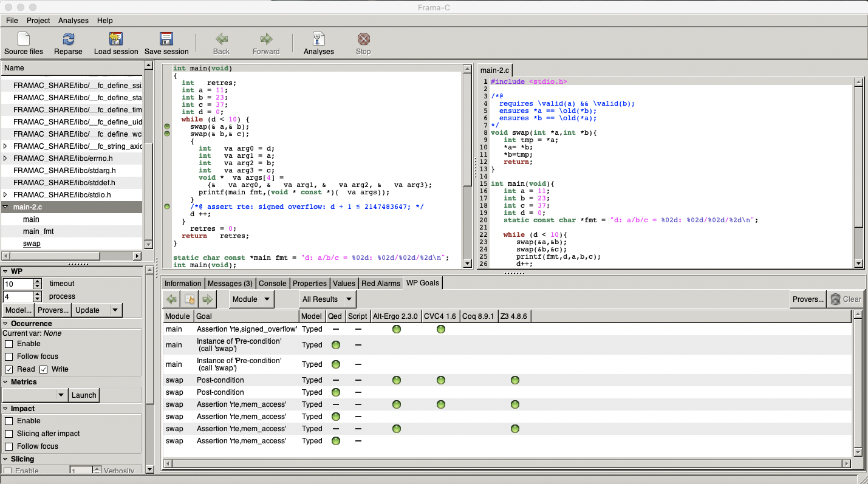This screenshot has height=484, width=868.
Task: Collapse the Occurrence panel section
Action: click(5, 324)
